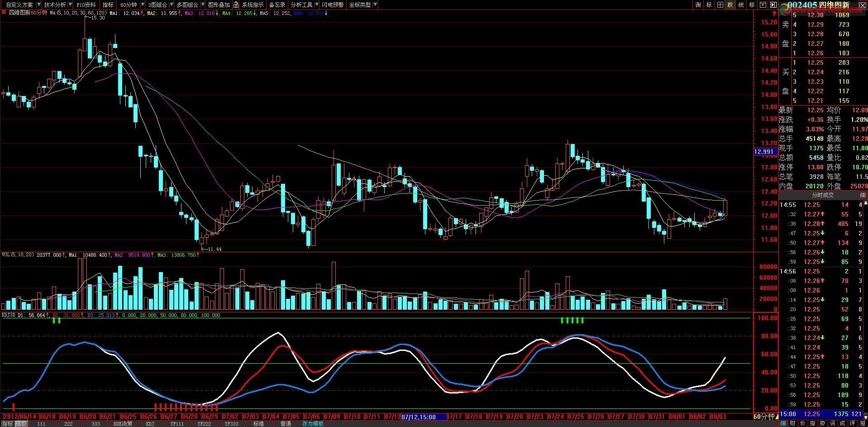Expand the 自定义方案 dropdown arrow
This screenshot has height=427, width=868.
click(39, 5)
